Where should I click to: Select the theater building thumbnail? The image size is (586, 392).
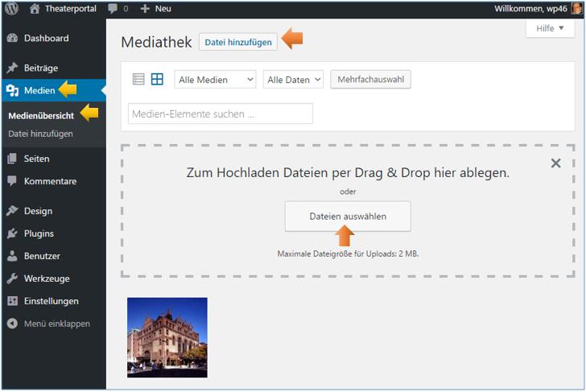coord(167,337)
